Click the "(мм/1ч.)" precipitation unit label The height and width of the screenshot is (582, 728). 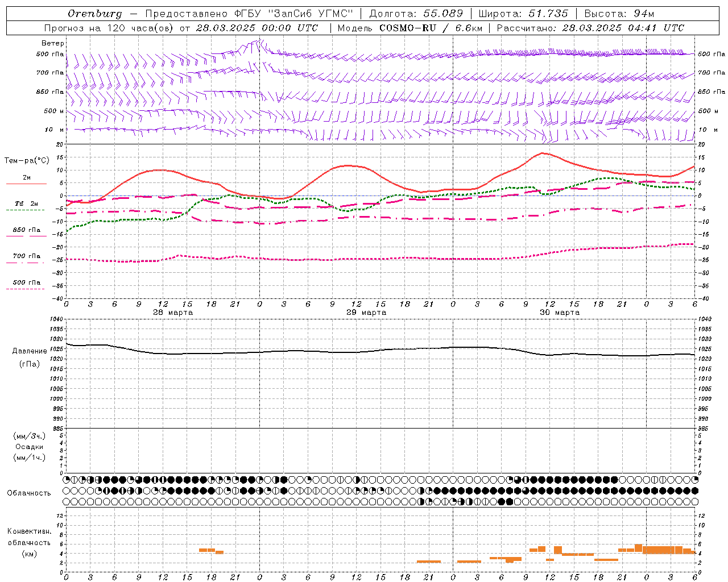[30, 458]
